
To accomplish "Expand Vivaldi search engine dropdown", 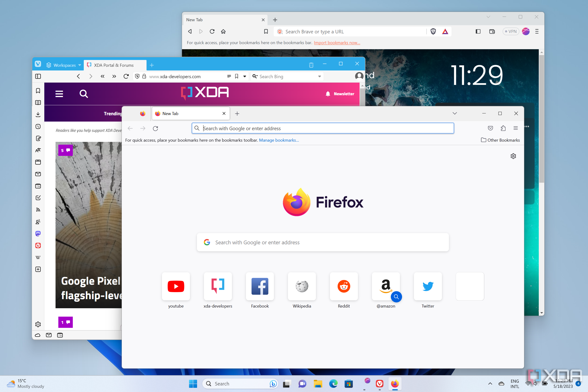I will pyautogui.click(x=321, y=76).
